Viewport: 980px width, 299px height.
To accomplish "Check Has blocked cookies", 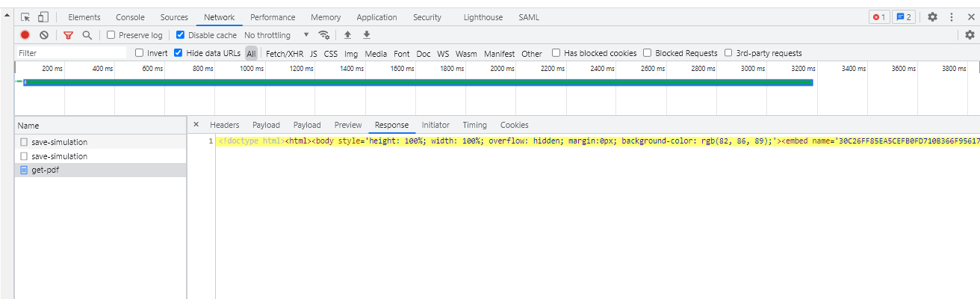I will tap(556, 53).
